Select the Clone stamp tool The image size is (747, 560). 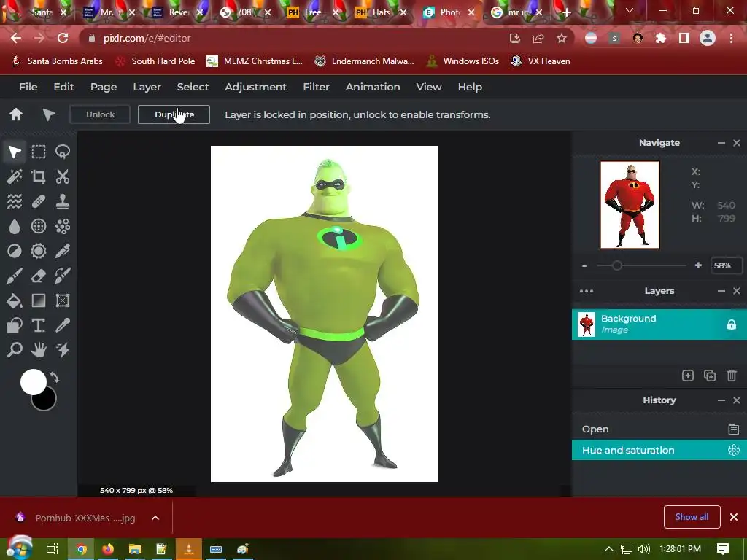[x=63, y=201]
